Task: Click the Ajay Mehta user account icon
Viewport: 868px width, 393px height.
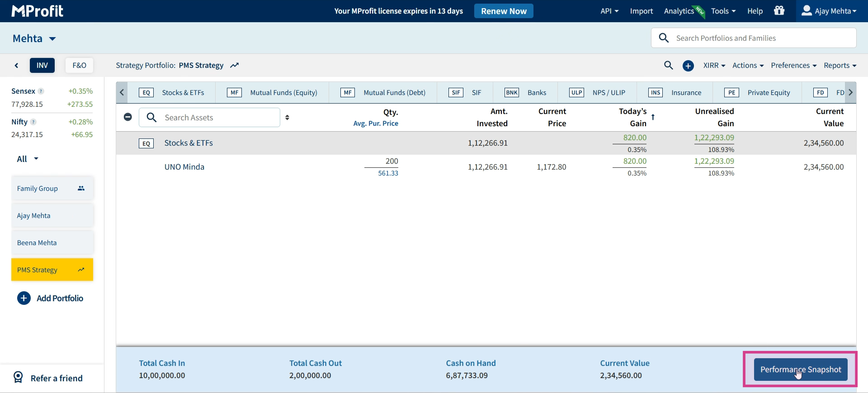Action: pos(807,10)
